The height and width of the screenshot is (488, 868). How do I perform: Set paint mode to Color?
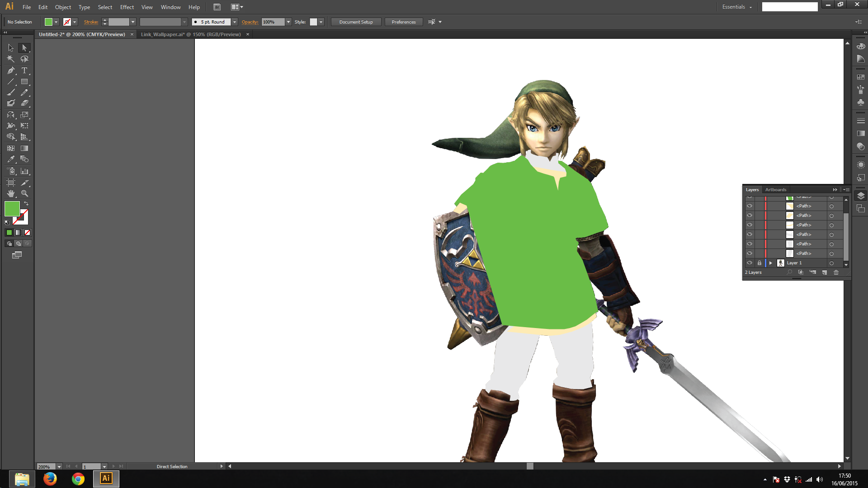pos(9,233)
